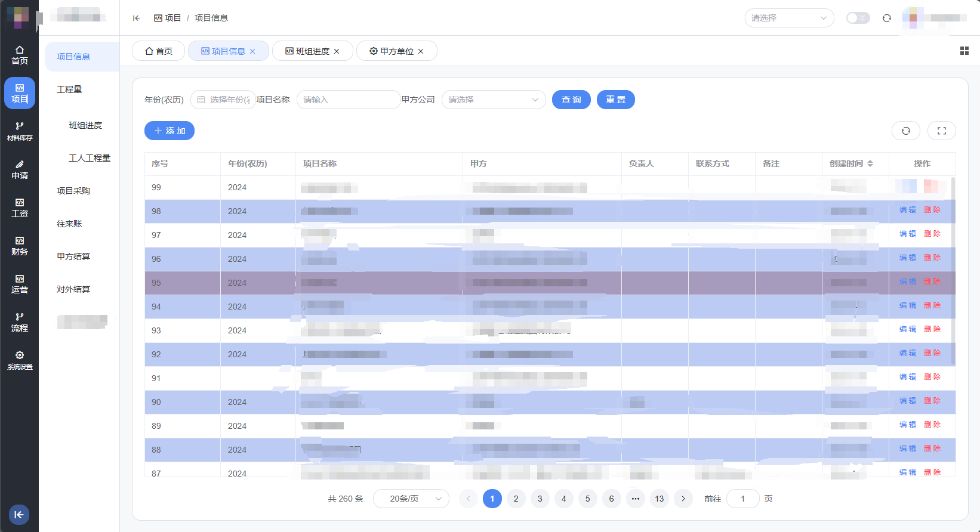Viewport: 980px width, 532px height.
Task: Open 财务 module in sidebar
Action: click(20, 246)
